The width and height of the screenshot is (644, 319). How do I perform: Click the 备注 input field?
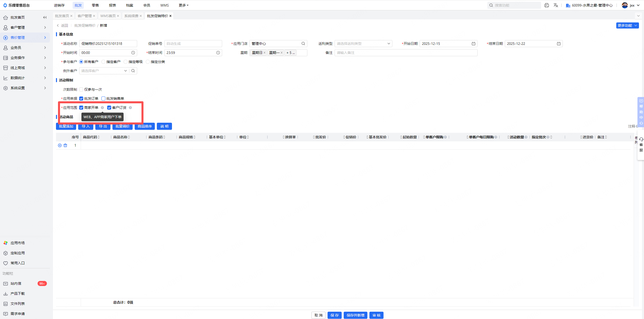click(405, 53)
